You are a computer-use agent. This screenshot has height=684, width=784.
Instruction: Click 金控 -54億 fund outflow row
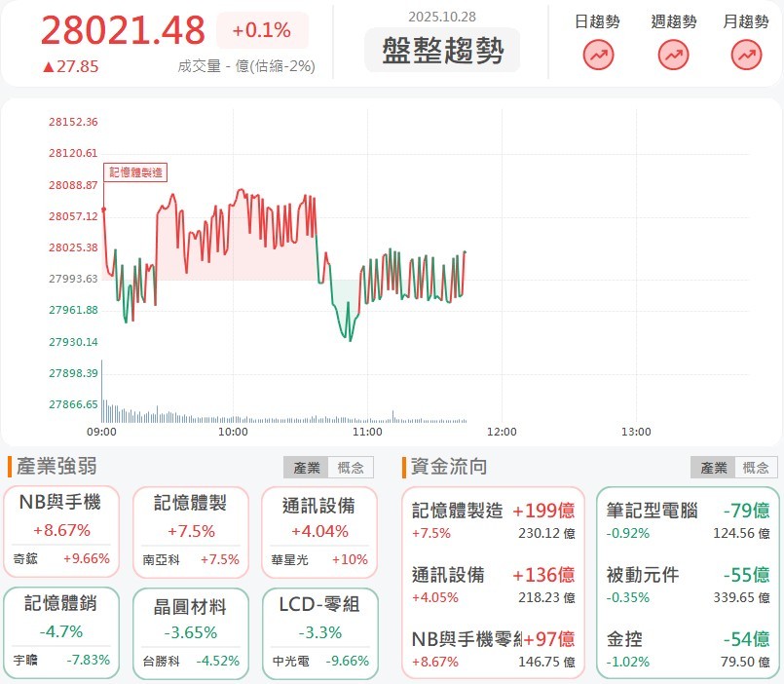pos(687,650)
